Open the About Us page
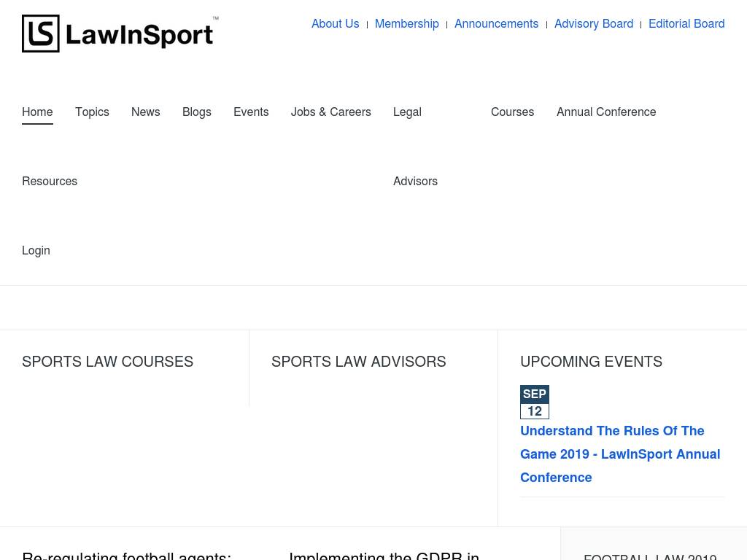 [x=335, y=24]
